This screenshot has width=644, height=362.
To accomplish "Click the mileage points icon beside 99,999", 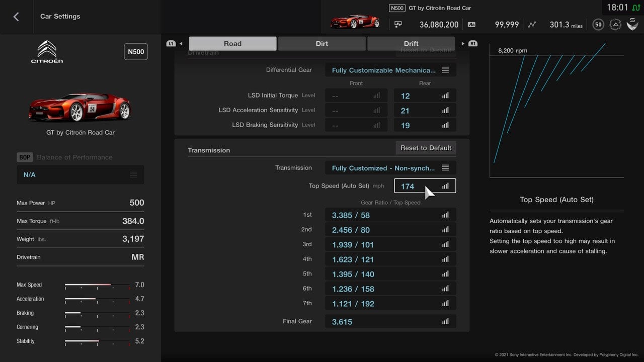I will pos(471,24).
